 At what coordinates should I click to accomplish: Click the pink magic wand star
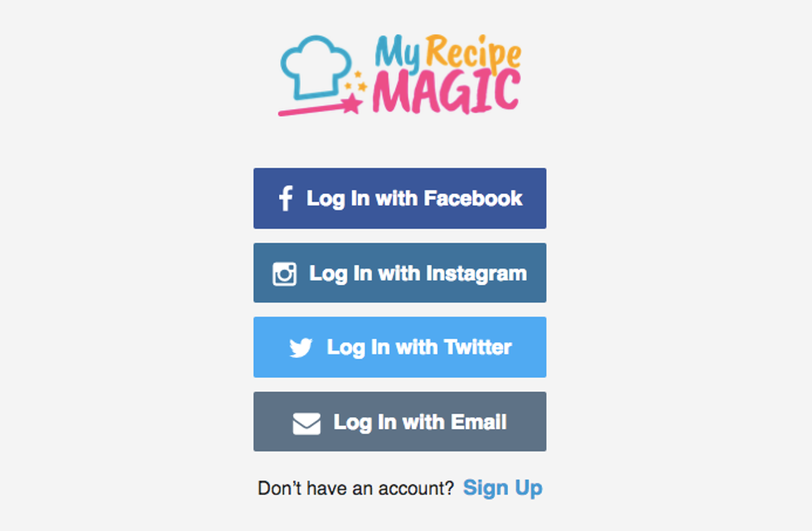(x=353, y=104)
